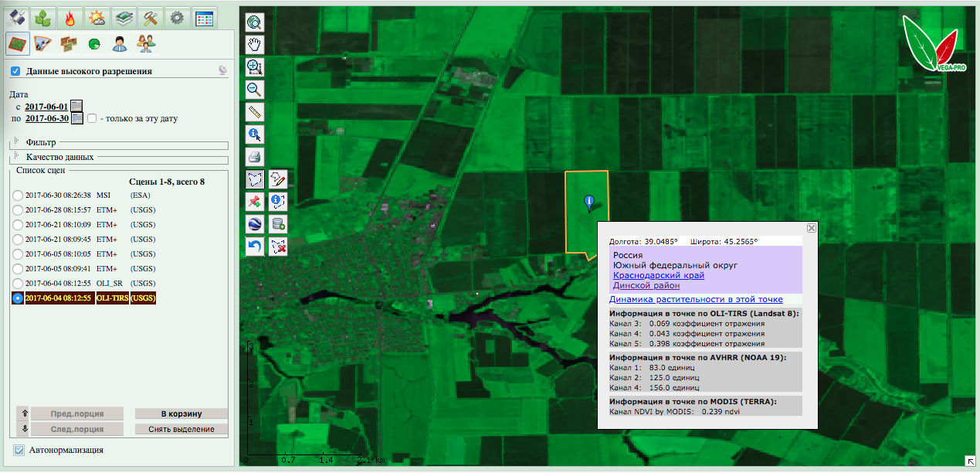Click the print map icon
Image resolution: width=980 pixels, height=473 pixels.
click(255, 157)
